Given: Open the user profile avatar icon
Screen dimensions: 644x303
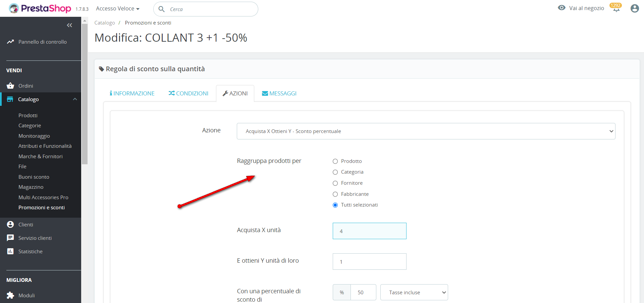Looking at the screenshot, I should point(634,8).
